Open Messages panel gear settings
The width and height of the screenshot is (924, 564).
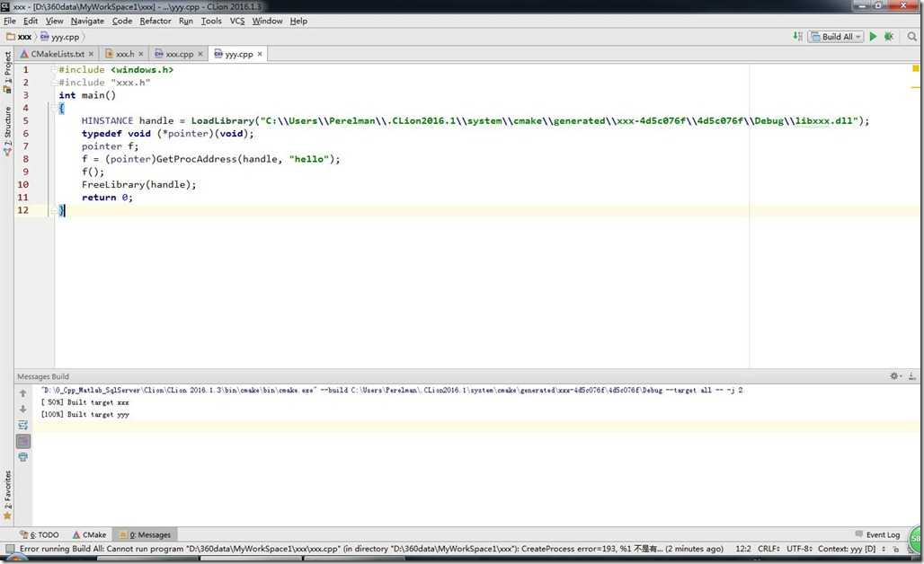pyautogui.click(x=894, y=375)
